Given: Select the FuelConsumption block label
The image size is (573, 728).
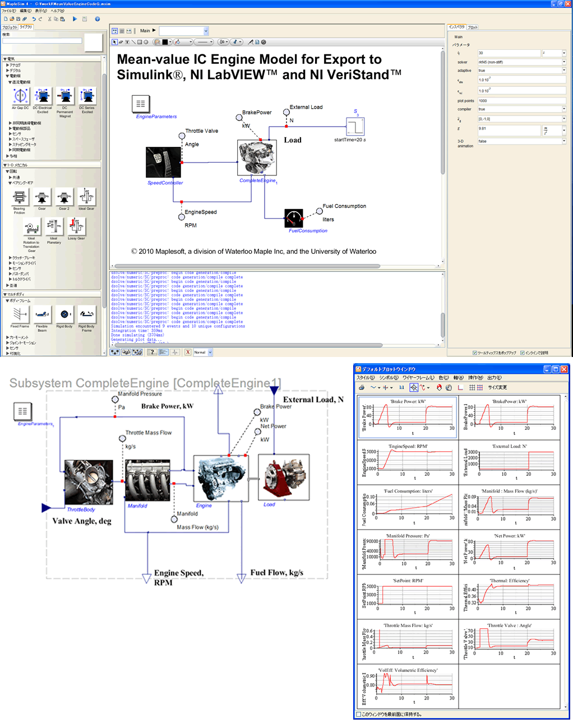Looking at the screenshot, I should pos(308,231).
